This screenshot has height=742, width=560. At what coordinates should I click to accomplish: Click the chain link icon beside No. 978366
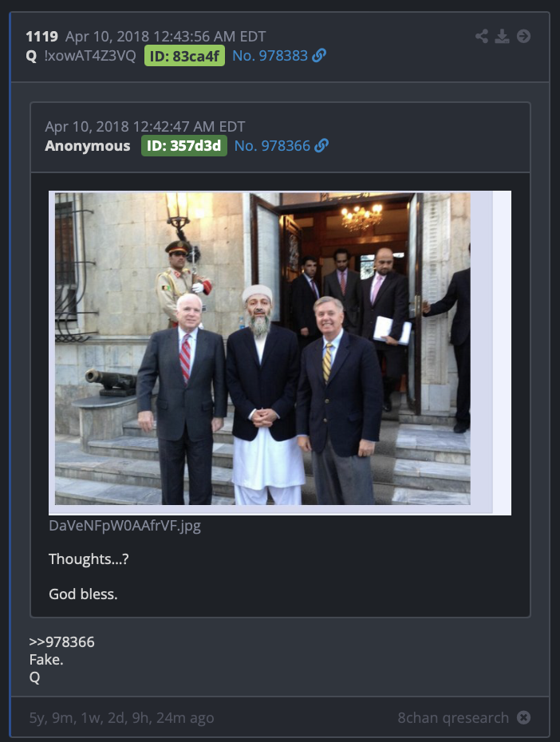321,145
